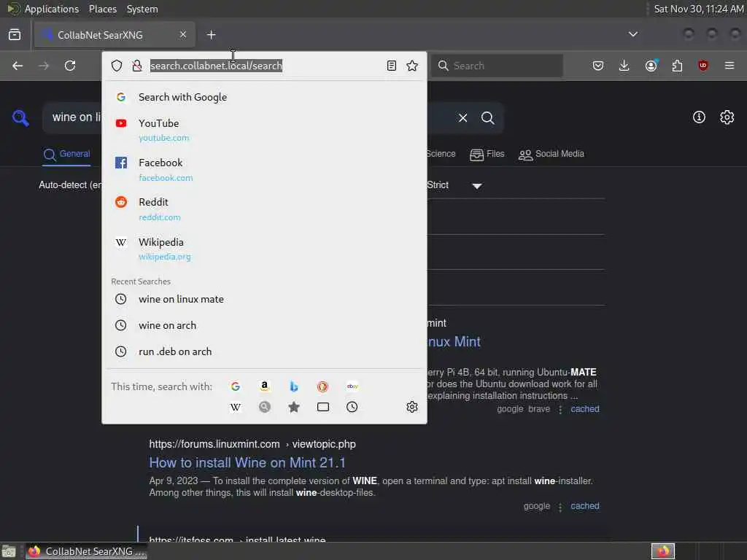Click the show desktop icon in bottom panel
This screenshot has width=747, height=560.
[9, 551]
